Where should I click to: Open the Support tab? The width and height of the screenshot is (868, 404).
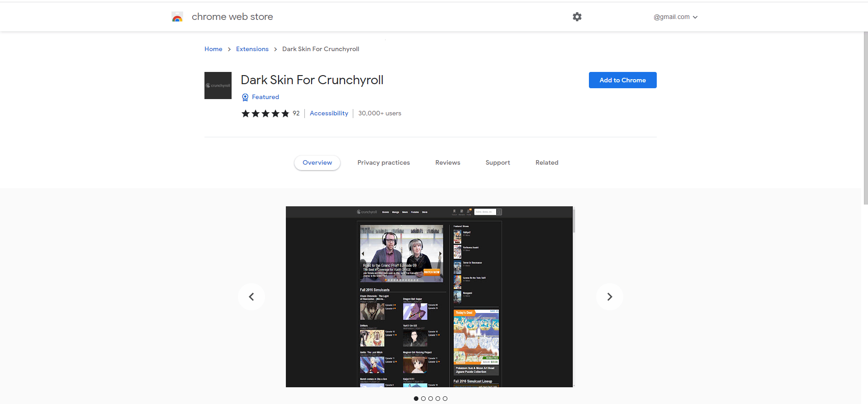(x=498, y=162)
